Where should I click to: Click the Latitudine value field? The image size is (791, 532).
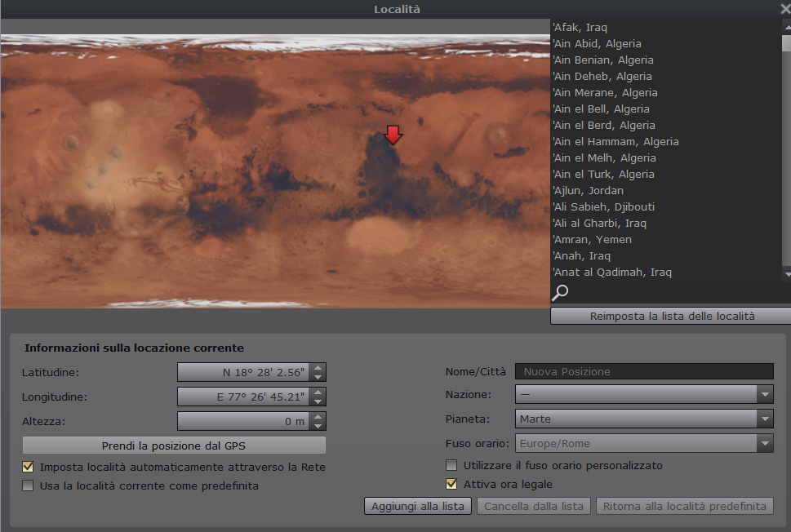tap(244, 372)
